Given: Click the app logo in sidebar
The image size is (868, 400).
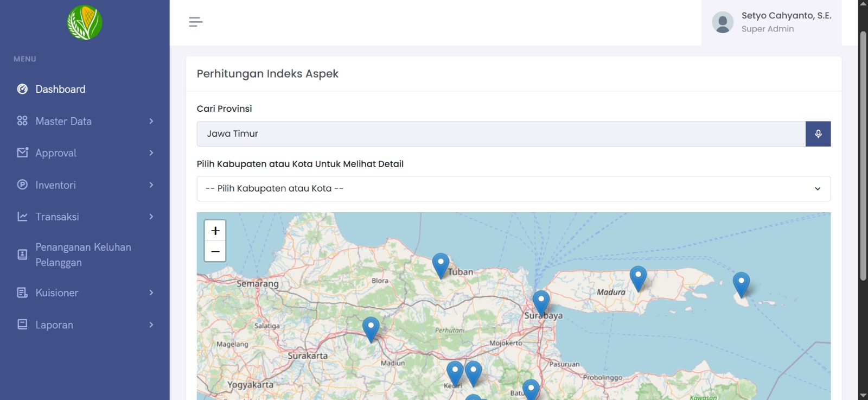Looking at the screenshot, I should [x=85, y=23].
